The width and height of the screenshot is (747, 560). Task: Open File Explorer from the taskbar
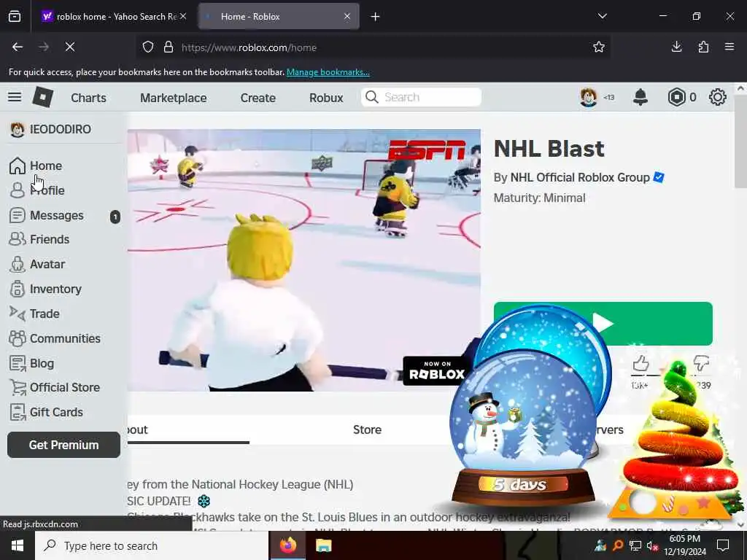(323, 545)
